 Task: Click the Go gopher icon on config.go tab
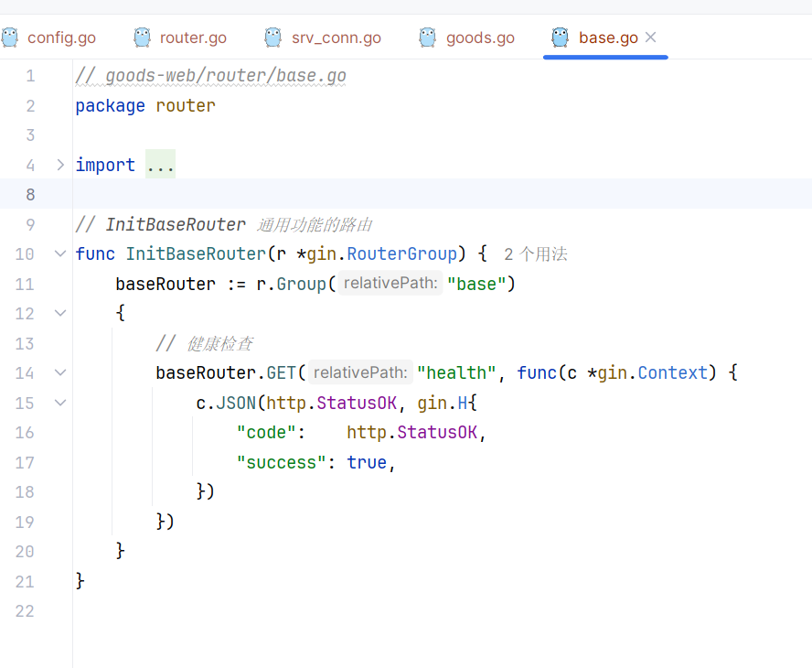pos(10,38)
